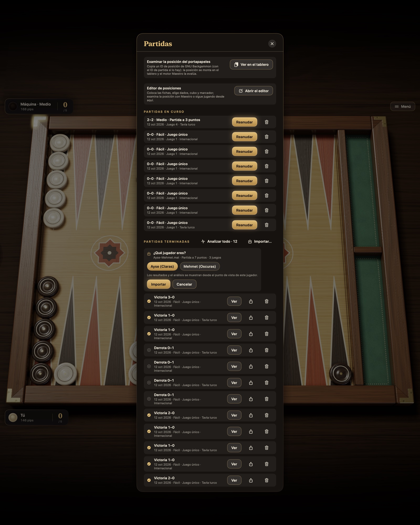Viewport: 420px width, 525px height.
Task: Select Mehmet (Oscuras) as your player
Action: click(x=199, y=266)
